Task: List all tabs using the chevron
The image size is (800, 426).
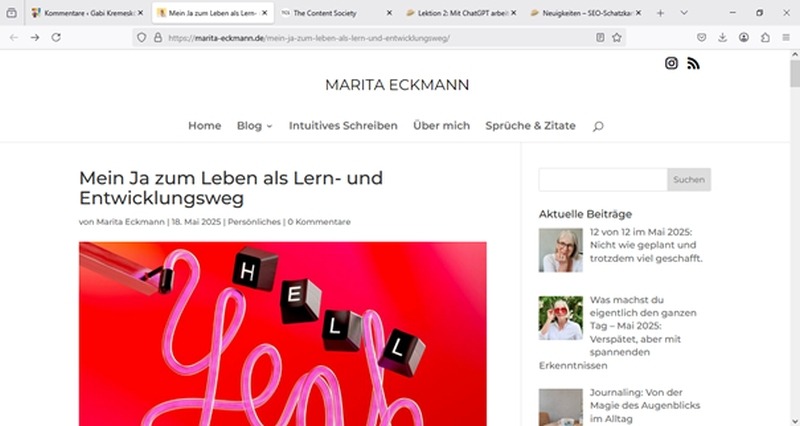Action: click(684, 13)
